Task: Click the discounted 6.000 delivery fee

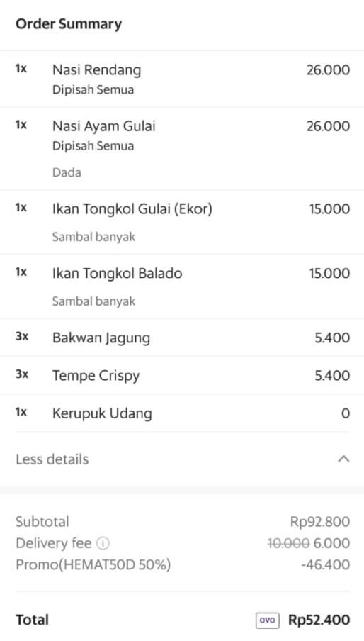Action: 331,543
